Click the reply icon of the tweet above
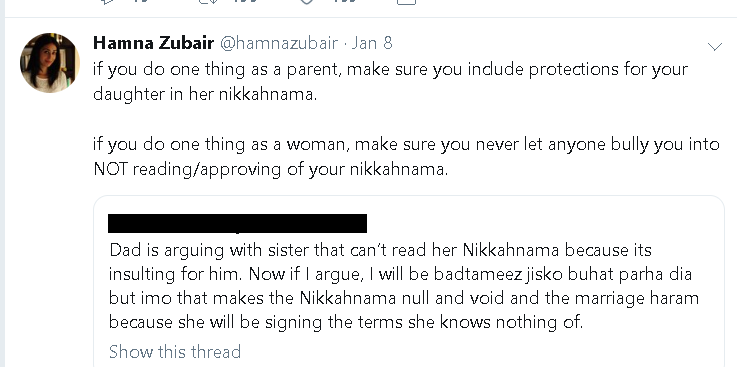The width and height of the screenshot is (737, 367). click(x=107, y=1)
